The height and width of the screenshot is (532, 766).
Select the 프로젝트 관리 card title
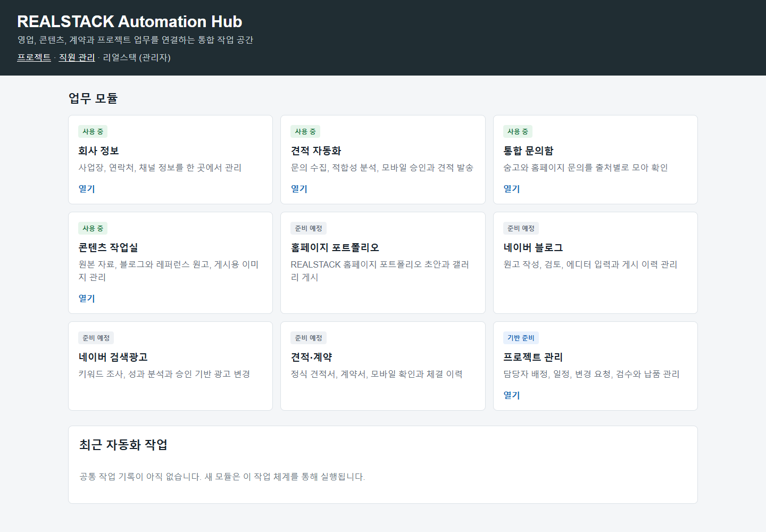(x=533, y=357)
